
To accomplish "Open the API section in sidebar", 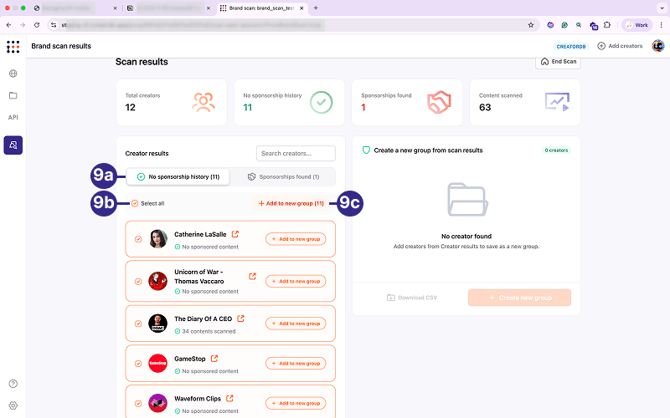I will tap(13, 117).
